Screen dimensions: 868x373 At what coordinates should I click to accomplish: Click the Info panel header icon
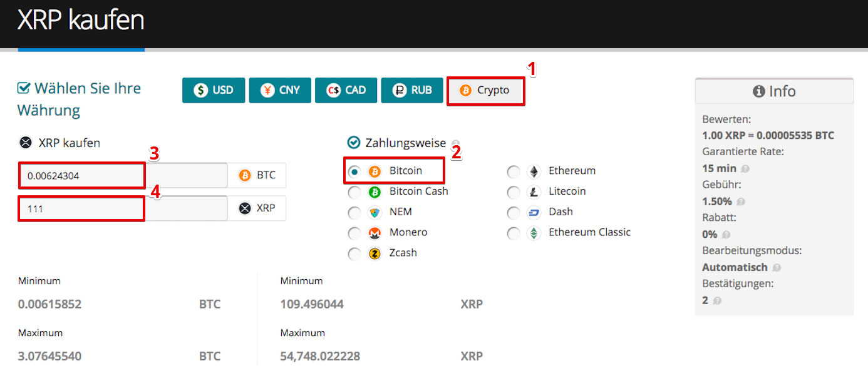click(x=759, y=91)
